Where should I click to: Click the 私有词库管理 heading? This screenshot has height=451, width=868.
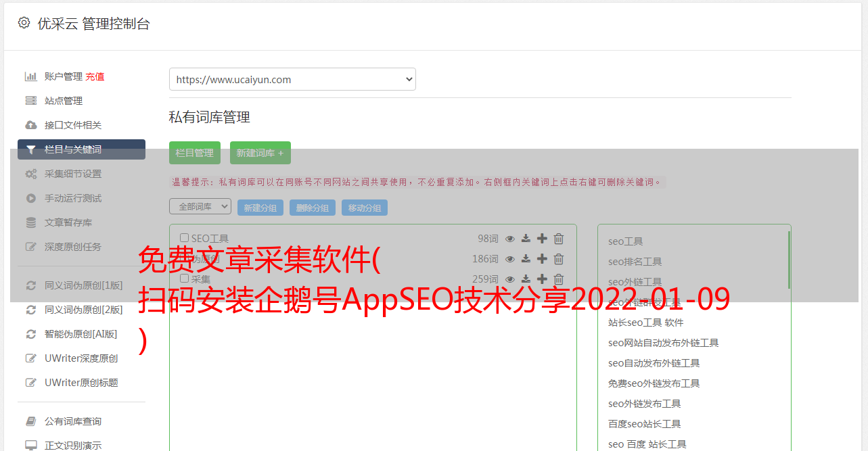click(210, 117)
